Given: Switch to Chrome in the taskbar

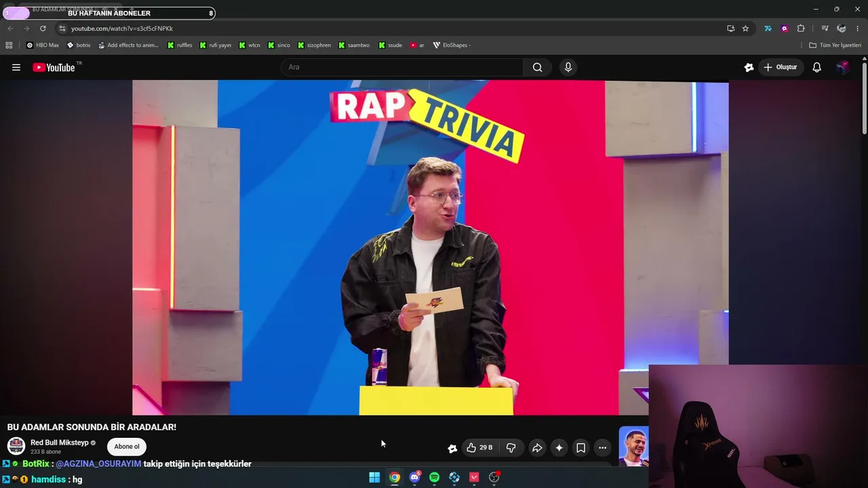Looking at the screenshot, I should (x=394, y=477).
